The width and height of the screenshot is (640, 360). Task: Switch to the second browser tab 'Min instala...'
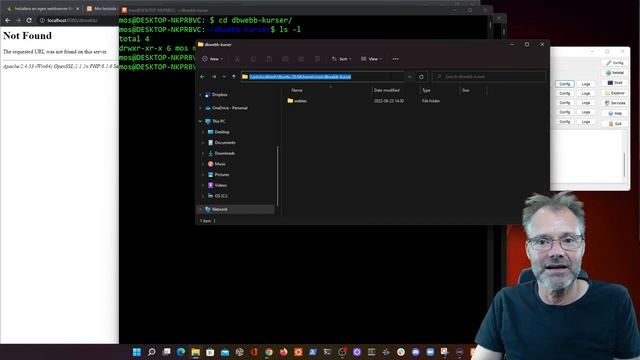[102, 9]
